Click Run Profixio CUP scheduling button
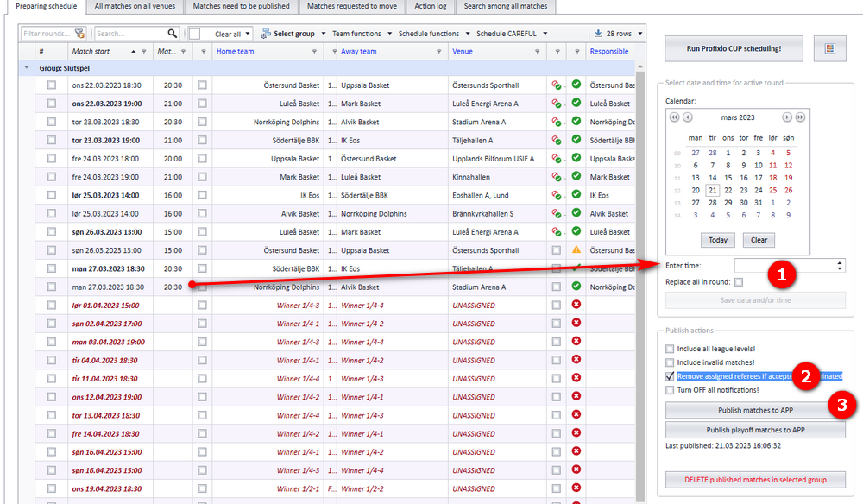The height and width of the screenshot is (504, 863). tap(734, 48)
